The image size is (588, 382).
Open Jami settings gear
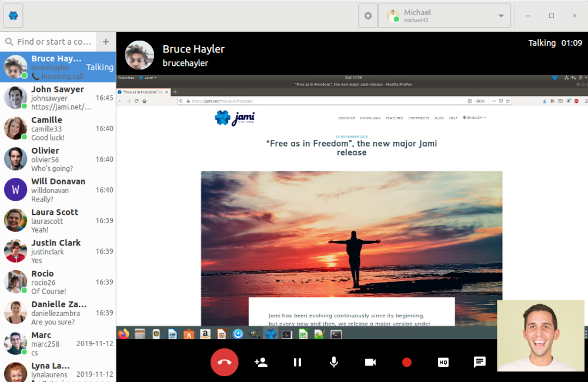(x=368, y=16)
